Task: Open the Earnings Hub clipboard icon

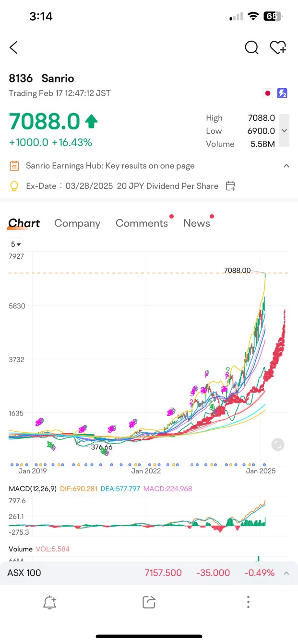Action: click(14, 166)
